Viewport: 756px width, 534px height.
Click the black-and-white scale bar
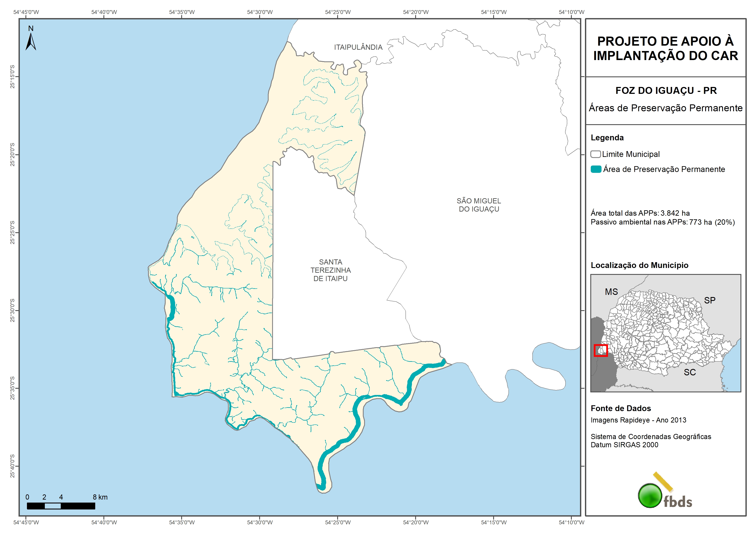point(61,506)
